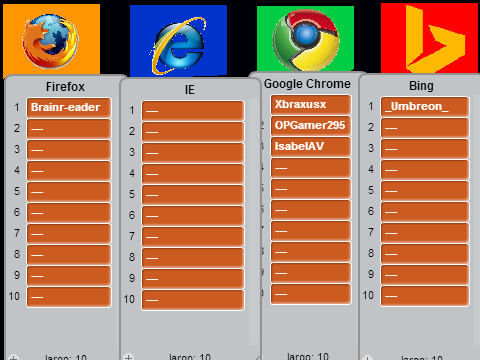480x360 pixels.
Task: Select the empty entry below IsabelAV in Chrome list
Action: tap(311, 168)
